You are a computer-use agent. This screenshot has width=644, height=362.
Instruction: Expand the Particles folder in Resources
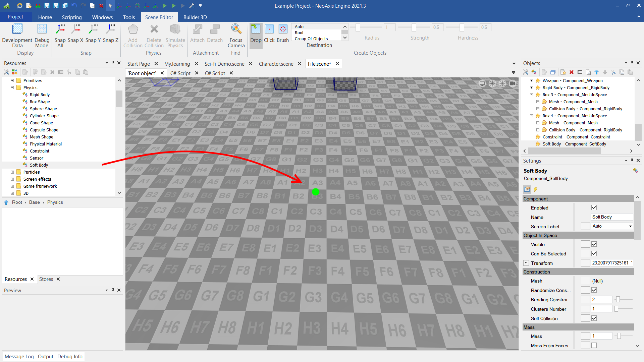tap(12, 172)
